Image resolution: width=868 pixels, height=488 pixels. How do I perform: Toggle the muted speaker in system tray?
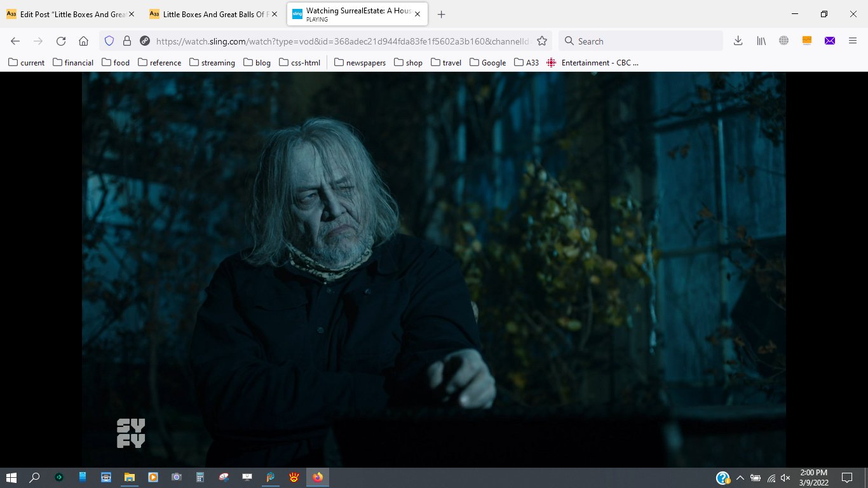tap(785, 478)
